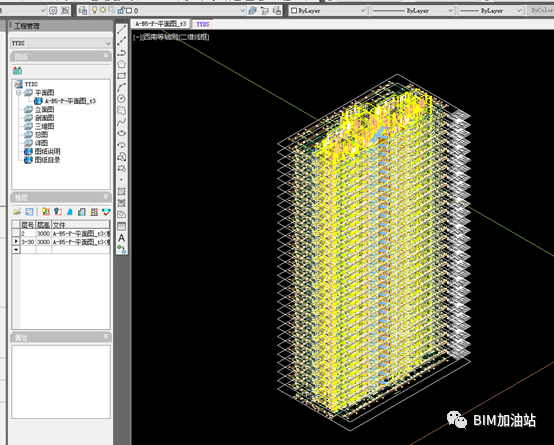The image size is (554, 445).
Task: Select the Arc draw tool
Action: [x=122, y=87]
